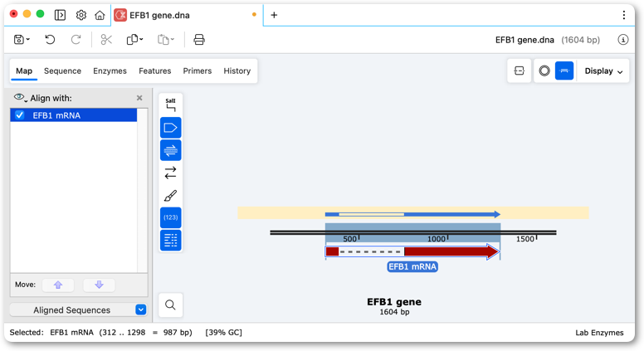
Task: Click the fit-to-width map icon
Action: (x=520, y=71)
